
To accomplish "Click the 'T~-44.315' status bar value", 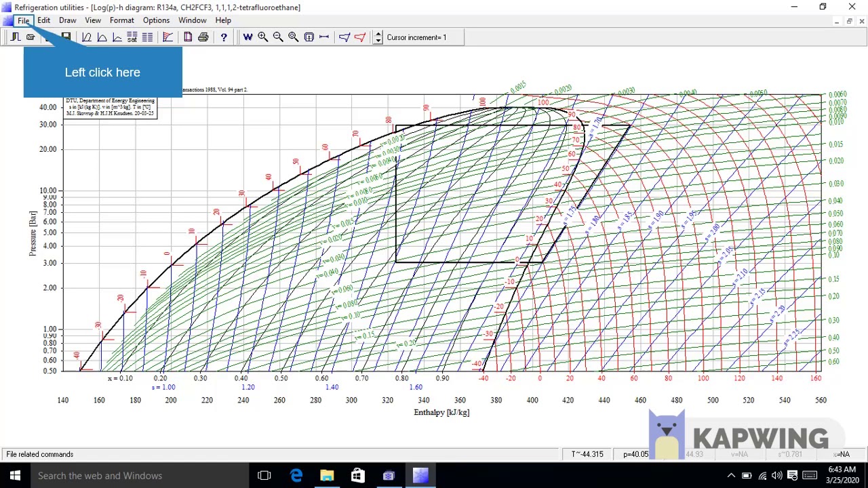I will [587, 454].
